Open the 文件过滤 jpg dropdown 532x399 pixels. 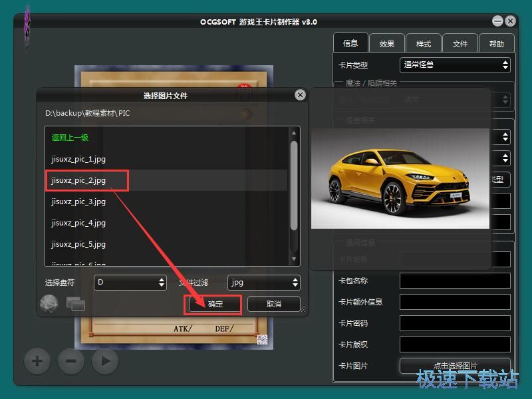(x=264, y=282)
